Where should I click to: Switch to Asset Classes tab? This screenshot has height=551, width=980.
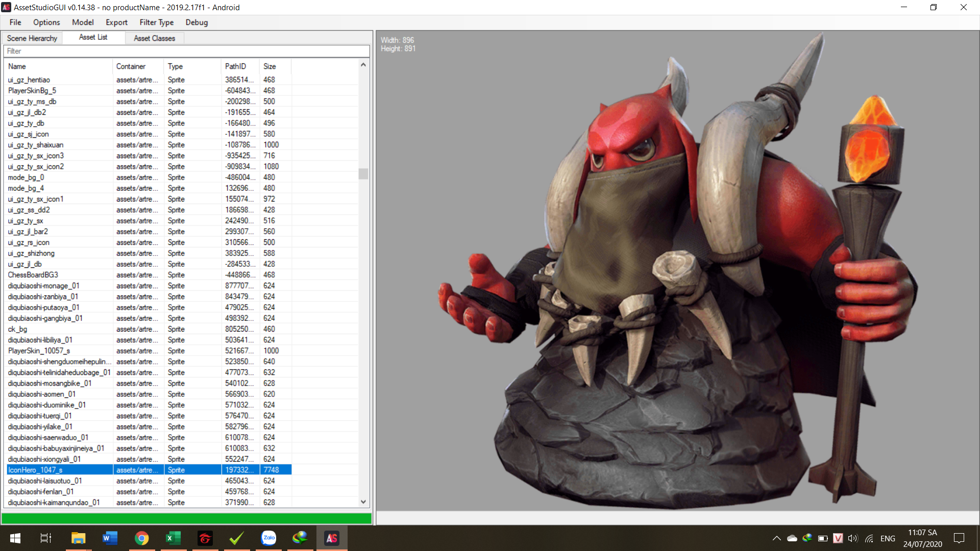point(154,38)
